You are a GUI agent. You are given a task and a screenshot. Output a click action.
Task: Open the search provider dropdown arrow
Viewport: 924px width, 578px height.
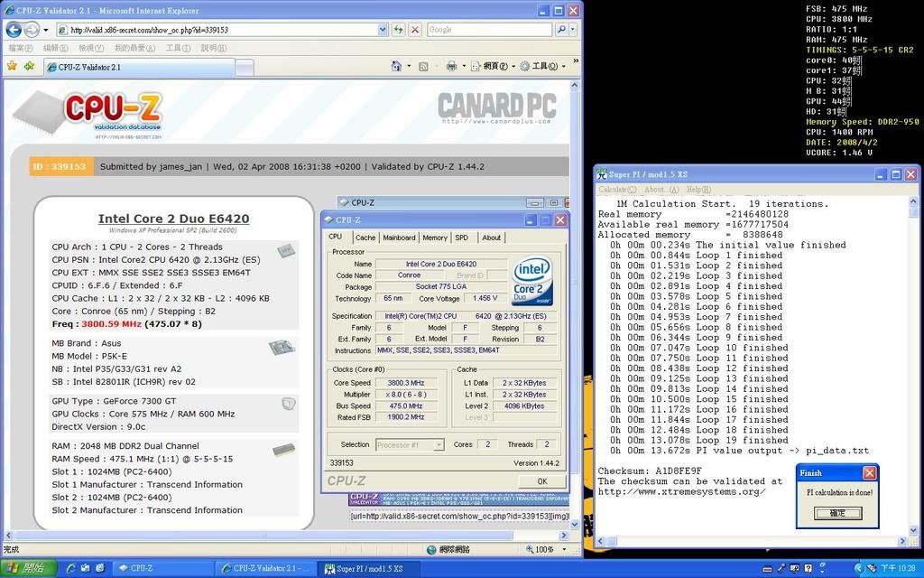[573, 30]
